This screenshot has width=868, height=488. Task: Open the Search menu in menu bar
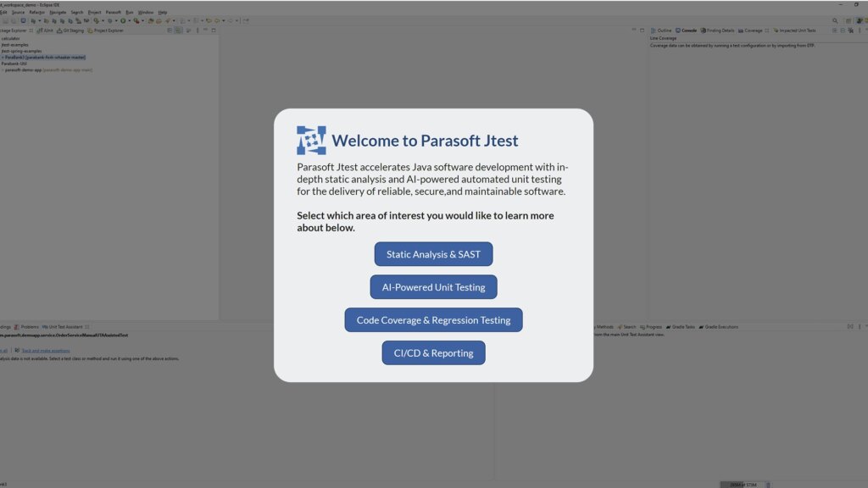click(77, 12)
